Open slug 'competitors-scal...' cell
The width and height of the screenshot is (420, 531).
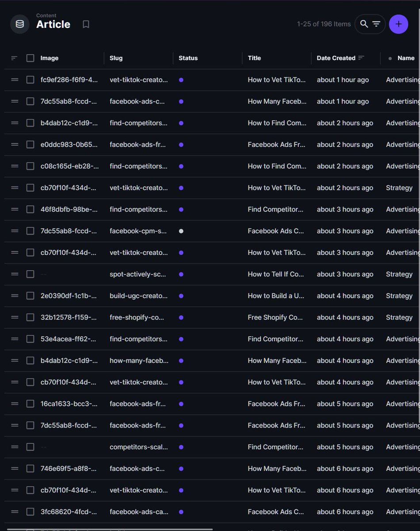(x=139, y=447)
